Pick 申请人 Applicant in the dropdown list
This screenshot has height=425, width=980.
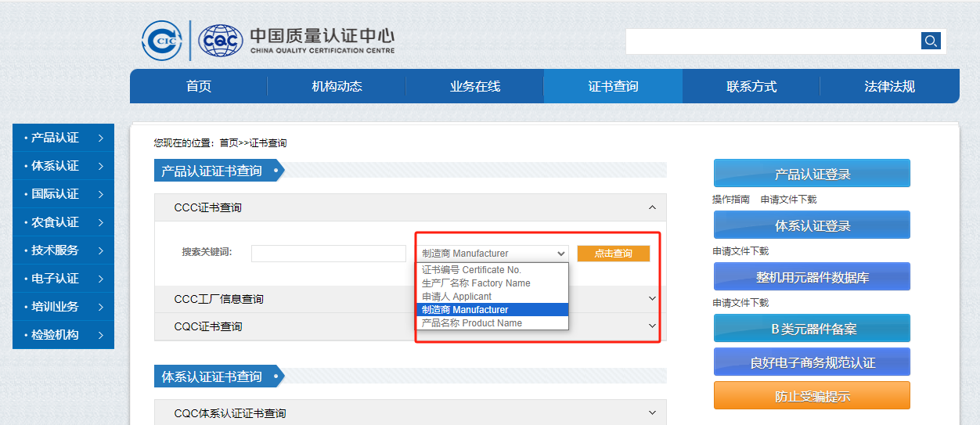point(456,297)
